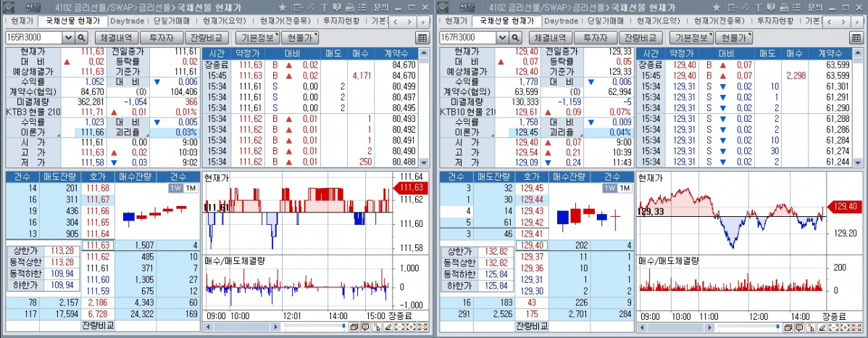868x338 pixels.
Task: Expand 기본정보 dropdown button in right window
Action: [x=691, y=38]
